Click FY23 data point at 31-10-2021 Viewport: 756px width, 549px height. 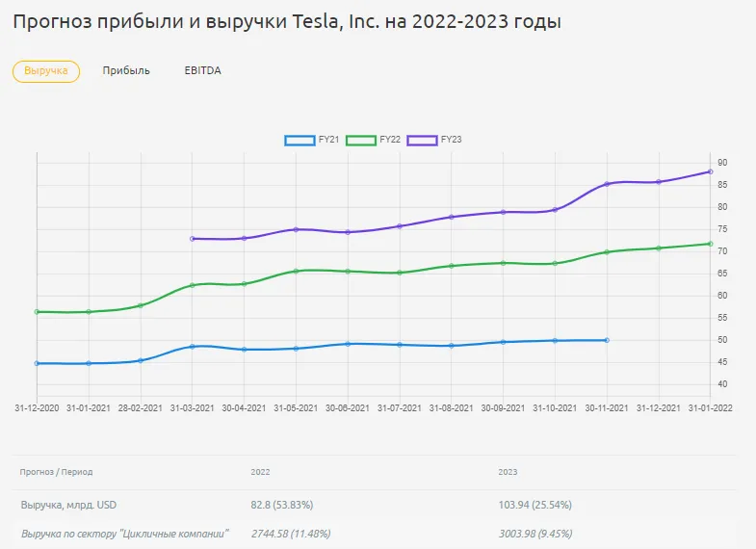click(555, 210)
